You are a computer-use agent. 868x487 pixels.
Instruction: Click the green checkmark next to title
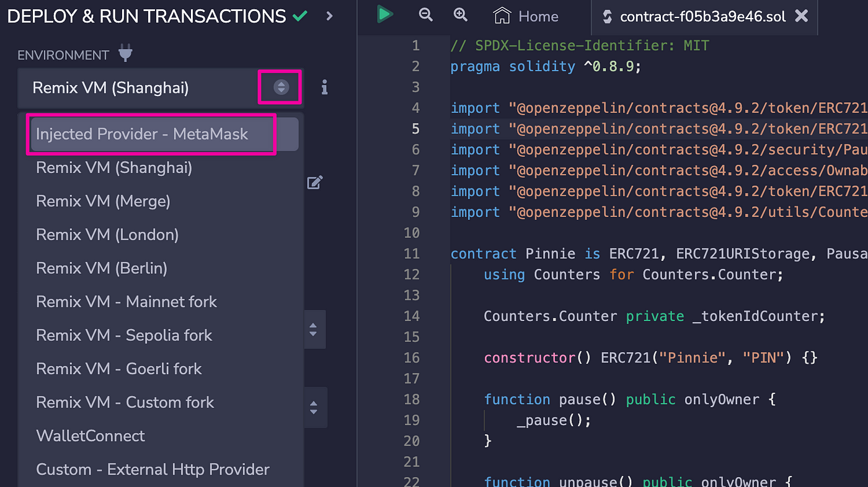click(x=300, y=16)
